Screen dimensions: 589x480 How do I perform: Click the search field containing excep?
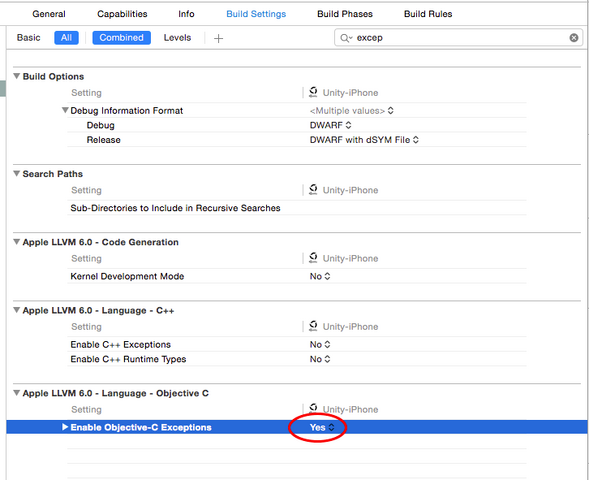pos(459,38)
